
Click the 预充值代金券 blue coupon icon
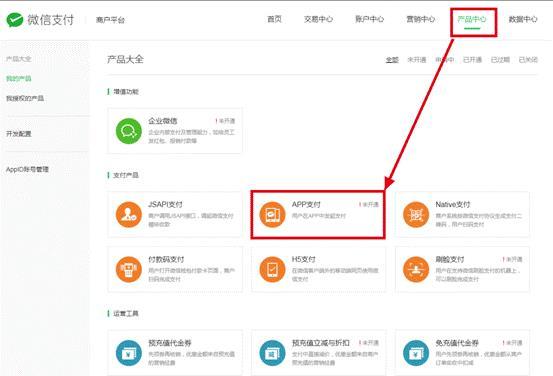pos(129,353)
